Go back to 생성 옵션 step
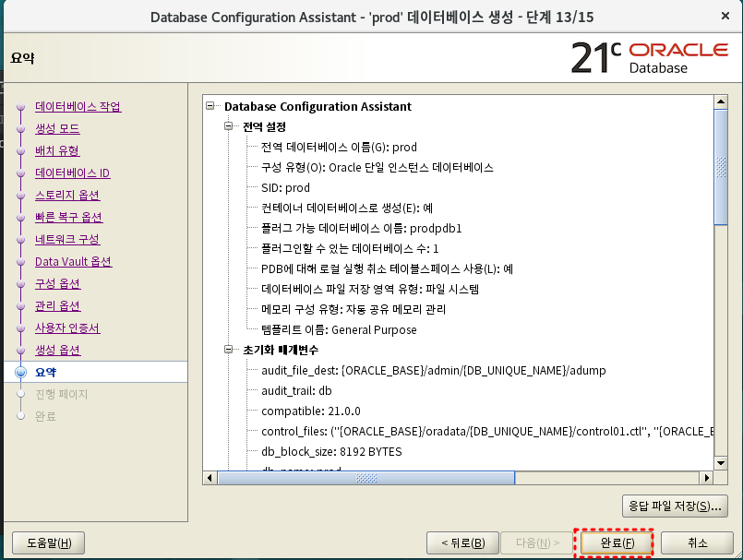 58,351
